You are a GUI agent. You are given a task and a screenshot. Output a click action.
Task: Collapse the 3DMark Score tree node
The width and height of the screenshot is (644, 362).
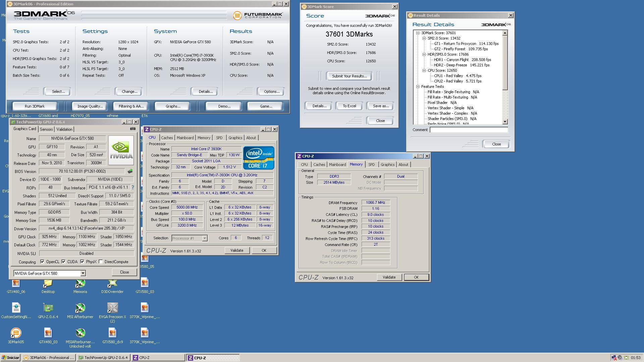[x=418, y=33]
